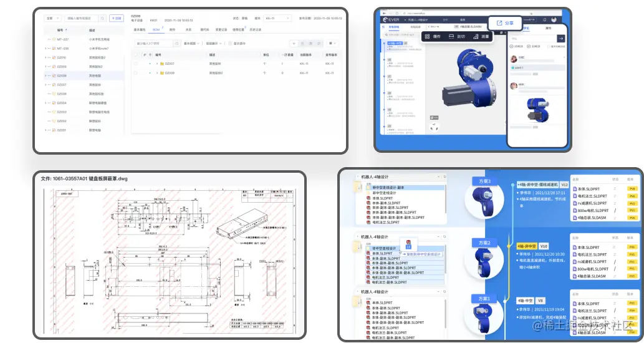Image resolution: width=644 pixels, height=343 pixels.
Task: Toggle the checkbox in the BOM toolbar
Action: tap(230, 43)
